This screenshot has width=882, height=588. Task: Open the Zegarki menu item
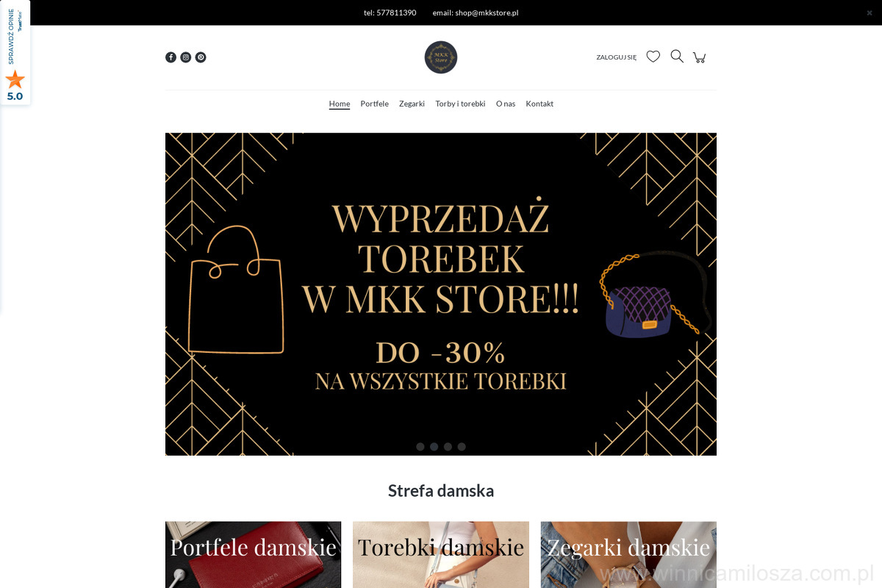(x=412, y=104)
